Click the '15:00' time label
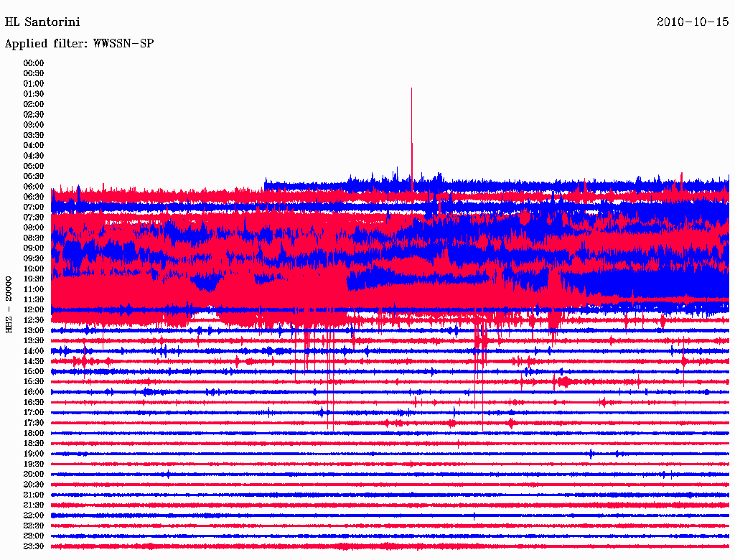 coord(34,371)
